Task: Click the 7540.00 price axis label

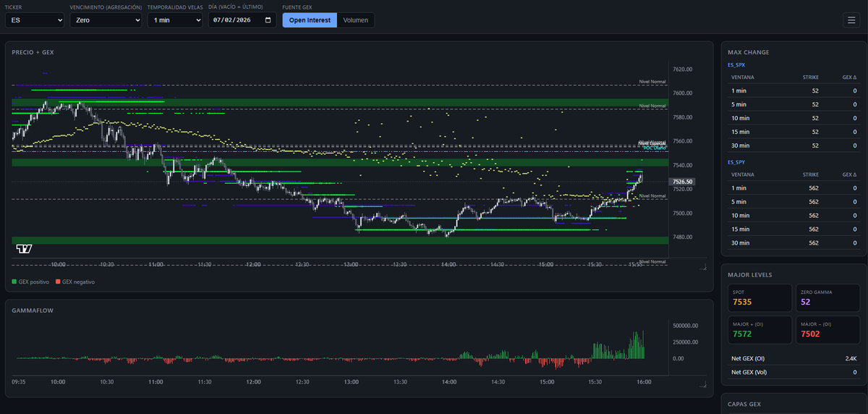Action: [x=682, y=165]
